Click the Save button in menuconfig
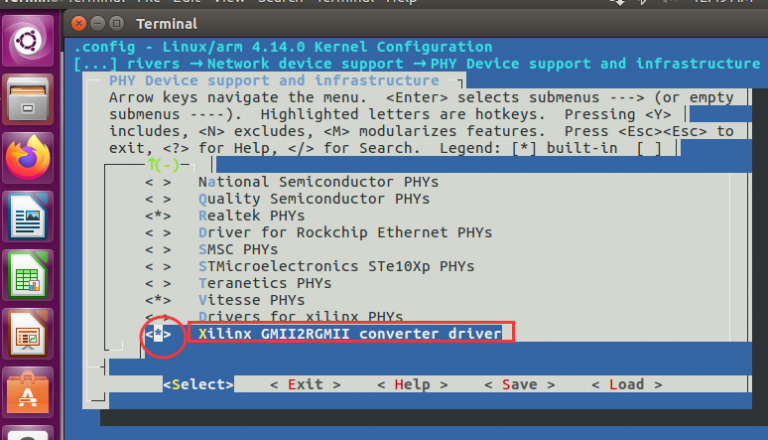 pyautogui.click(x=519, y=384)
